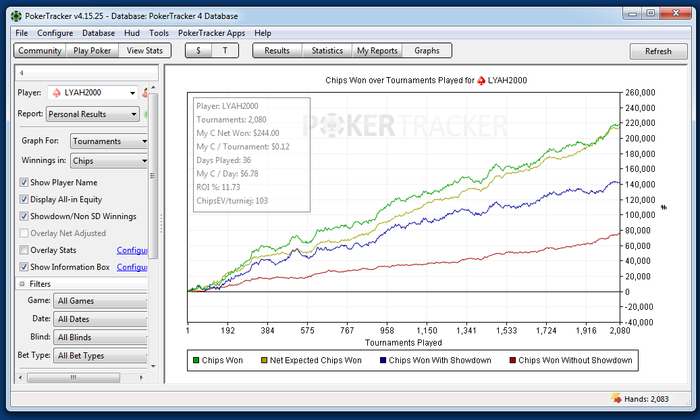Click yellow Net Expected Chips Won swatch
The image size is (700, 420).
(x=264, y=360)
